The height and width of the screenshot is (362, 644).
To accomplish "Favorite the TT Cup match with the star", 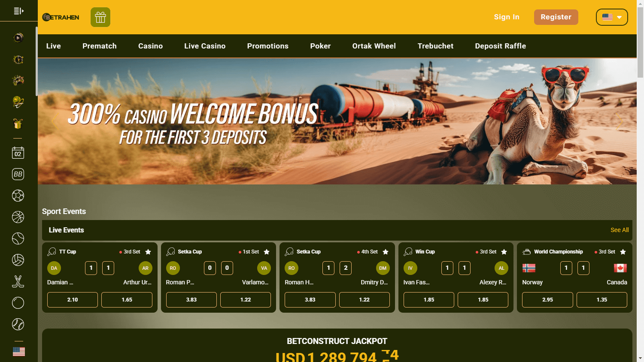I will click(148, 252).
